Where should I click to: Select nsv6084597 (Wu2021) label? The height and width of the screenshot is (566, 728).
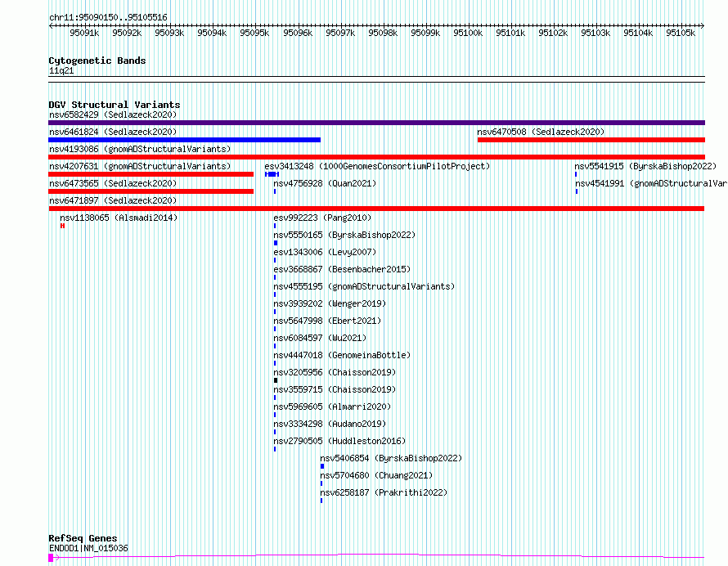[320, 338]
